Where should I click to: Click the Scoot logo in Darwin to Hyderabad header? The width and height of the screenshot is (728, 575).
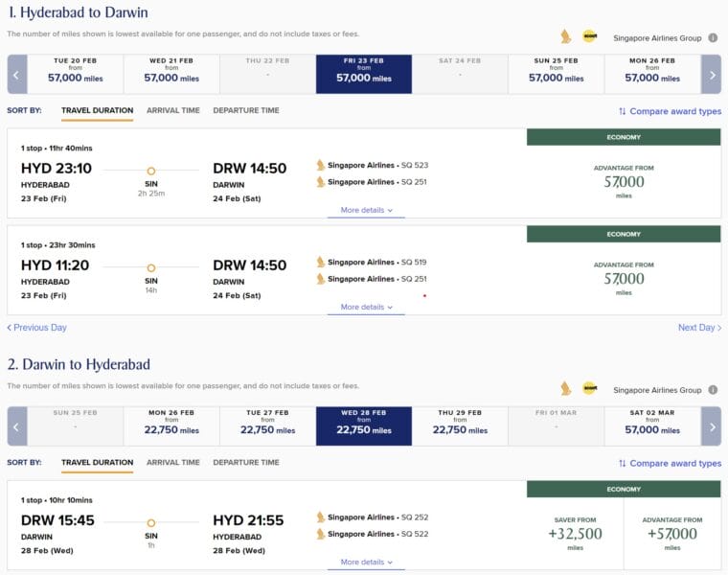589,388
